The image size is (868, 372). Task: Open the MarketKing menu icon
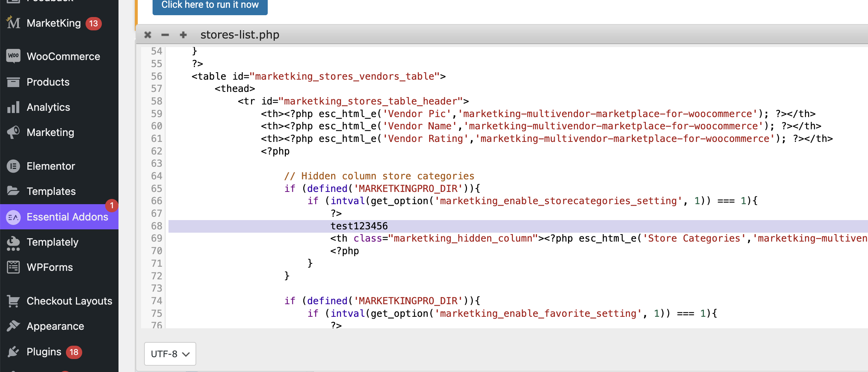[x=13, y=23]
